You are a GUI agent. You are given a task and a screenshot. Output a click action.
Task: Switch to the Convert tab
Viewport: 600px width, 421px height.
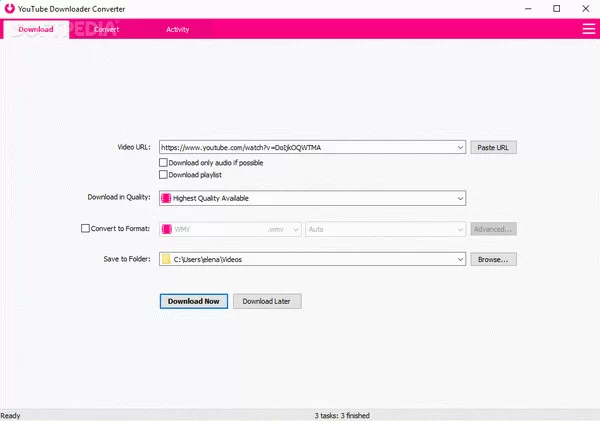(106, 30)
